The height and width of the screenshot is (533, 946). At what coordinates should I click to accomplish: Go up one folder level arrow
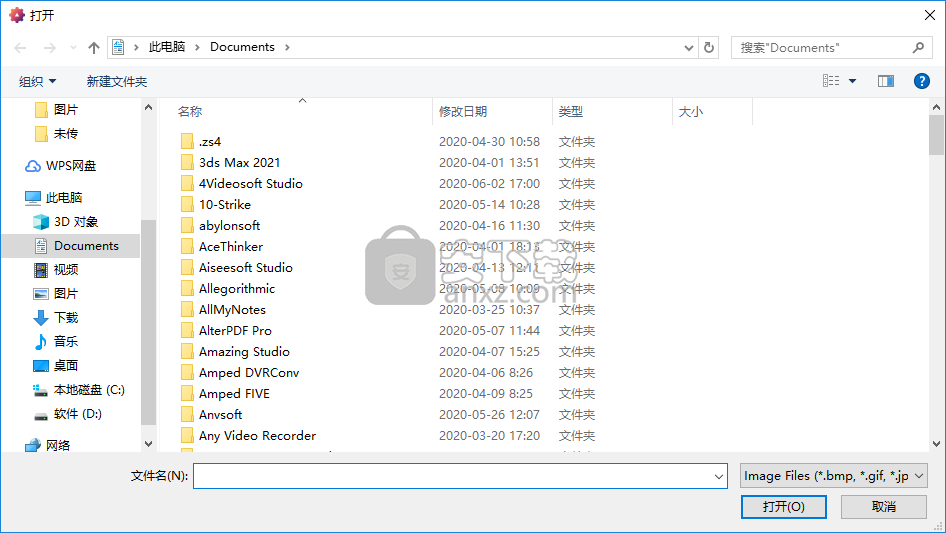[94, 48]
